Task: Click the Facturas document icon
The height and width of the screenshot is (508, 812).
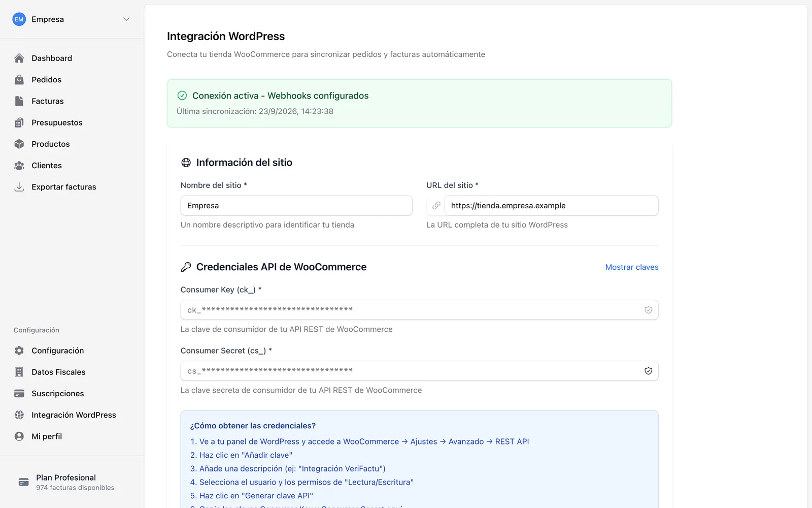Action: 19,101
